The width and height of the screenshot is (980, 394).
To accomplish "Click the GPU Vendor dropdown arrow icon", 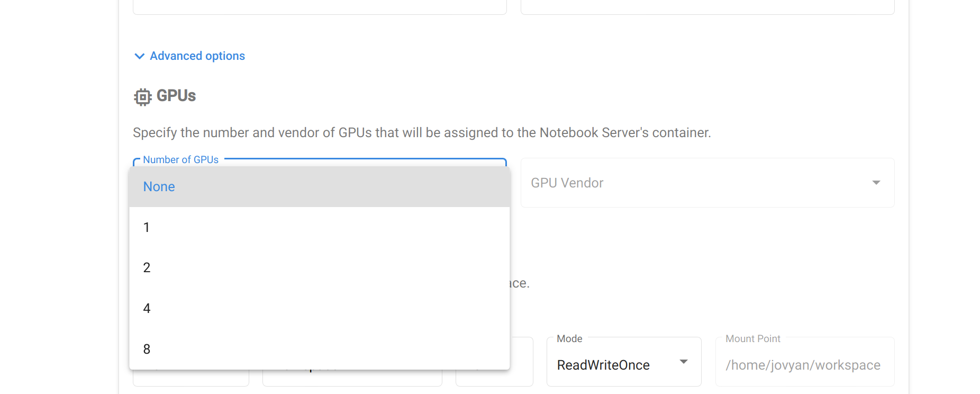I will click(876, 183).
